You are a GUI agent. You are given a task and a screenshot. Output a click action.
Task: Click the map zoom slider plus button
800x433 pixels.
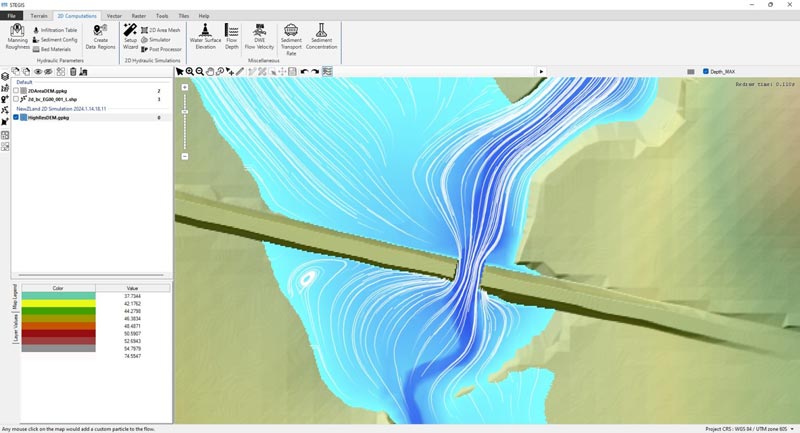[185, 88]
